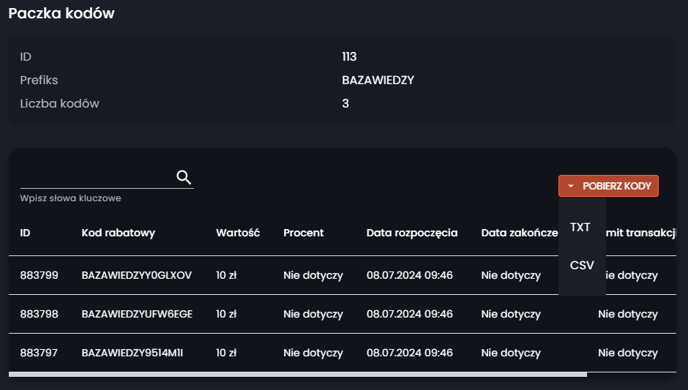Choose CSV download format
688x390 pixels.
[582, 265]
